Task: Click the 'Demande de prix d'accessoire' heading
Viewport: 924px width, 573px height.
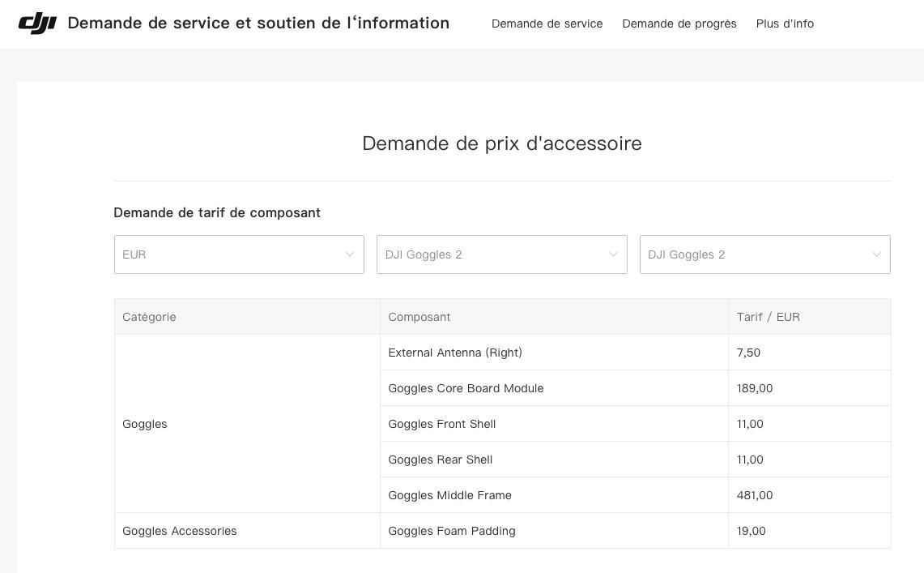Action: point(502,143)
